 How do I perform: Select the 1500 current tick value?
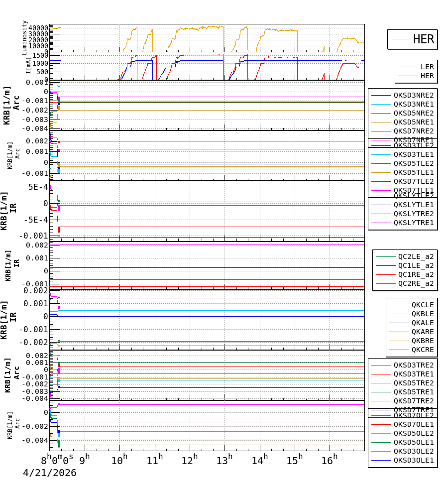(x=40, y=56)
